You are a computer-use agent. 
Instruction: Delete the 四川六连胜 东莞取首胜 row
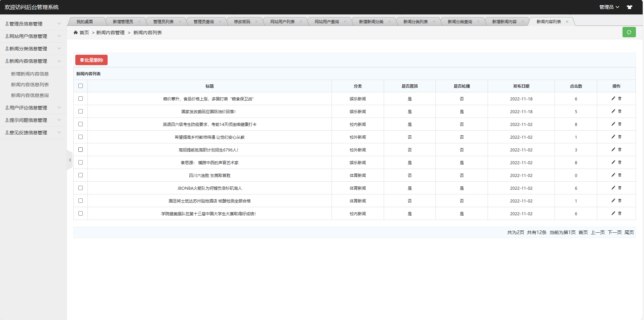point(620,175)
